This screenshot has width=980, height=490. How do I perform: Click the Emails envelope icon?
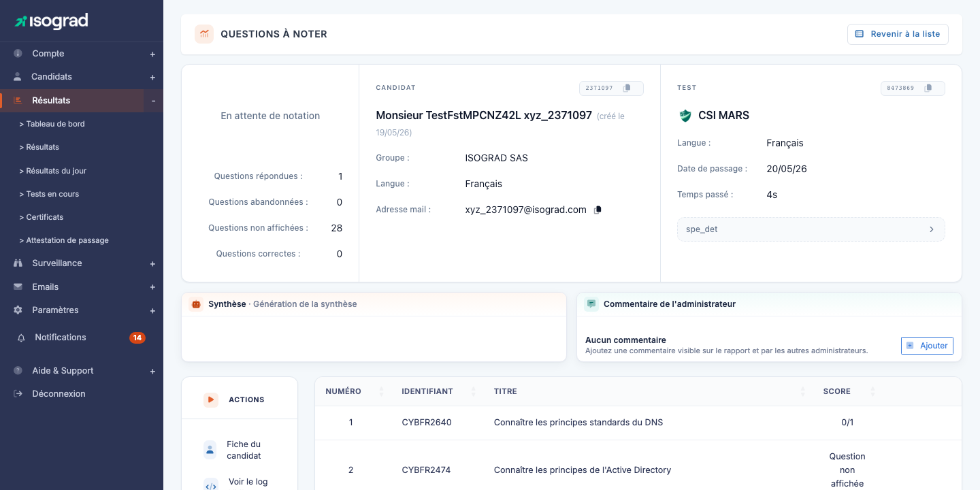(x=18, y=287)
